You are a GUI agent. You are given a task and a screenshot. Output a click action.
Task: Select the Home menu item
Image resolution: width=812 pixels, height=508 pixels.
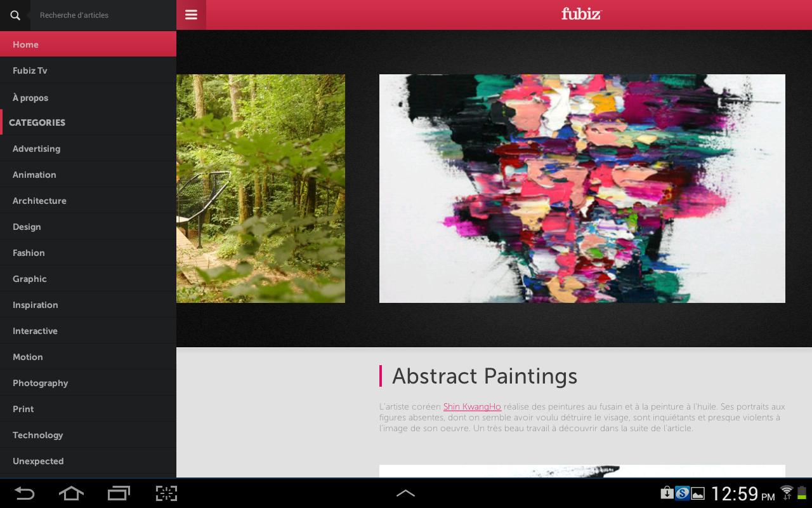click(88, 44)
